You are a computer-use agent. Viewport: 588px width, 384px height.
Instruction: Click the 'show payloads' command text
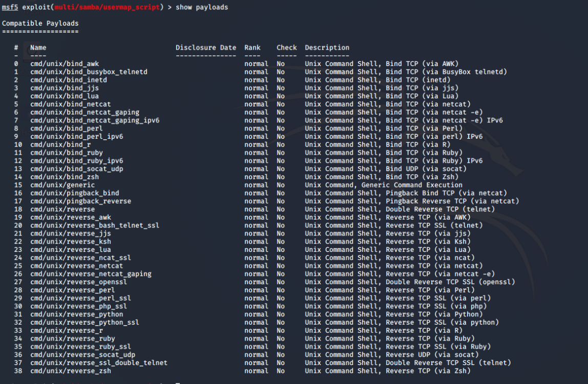pos(202,7)
